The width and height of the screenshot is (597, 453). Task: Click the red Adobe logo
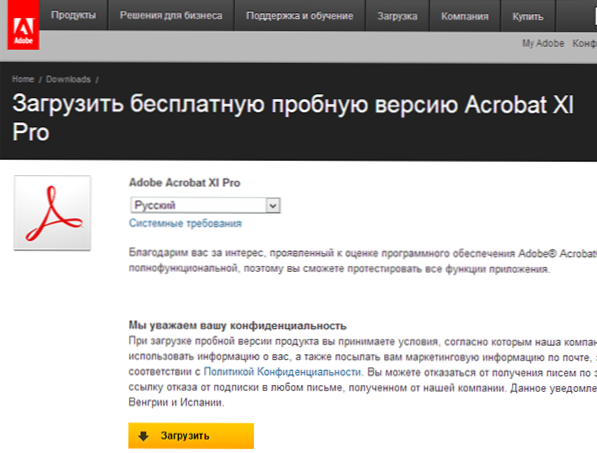pyautogui.click(x=23, y=25)
